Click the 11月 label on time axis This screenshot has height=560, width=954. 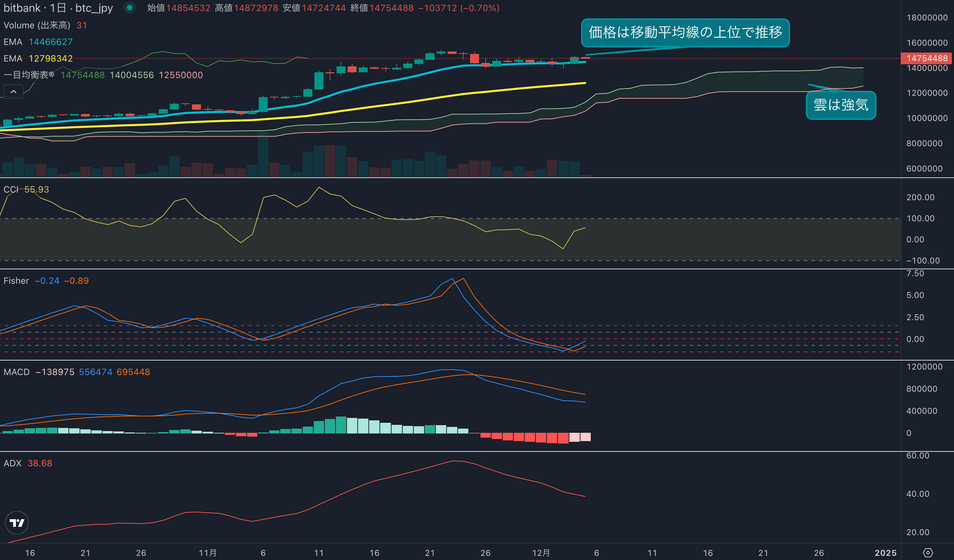click(x=208, y=553)
